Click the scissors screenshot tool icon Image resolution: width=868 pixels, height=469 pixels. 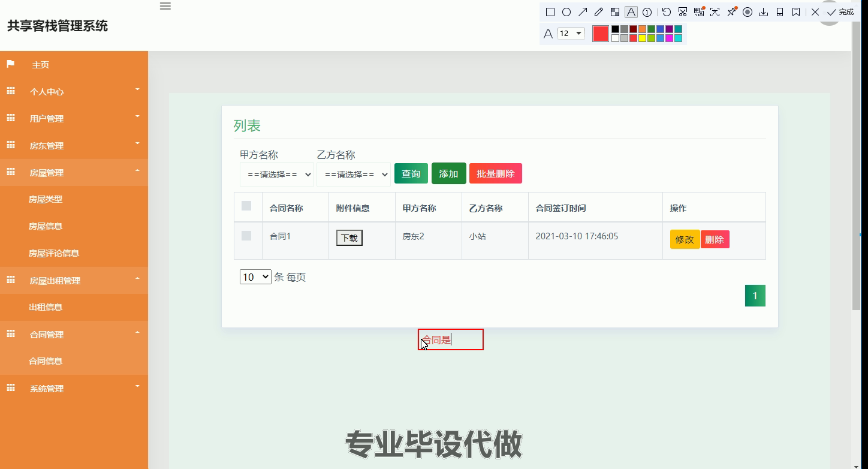683,12
